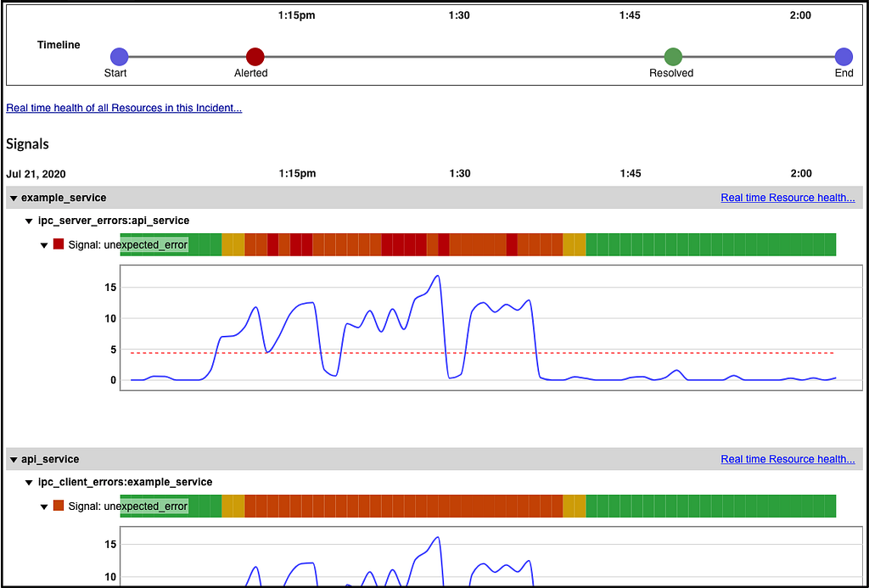Image resolution: width=869 pixels, height=588 pixels.
Task: Select the red Alerted timeline marker
Action: tap(255, 57)
